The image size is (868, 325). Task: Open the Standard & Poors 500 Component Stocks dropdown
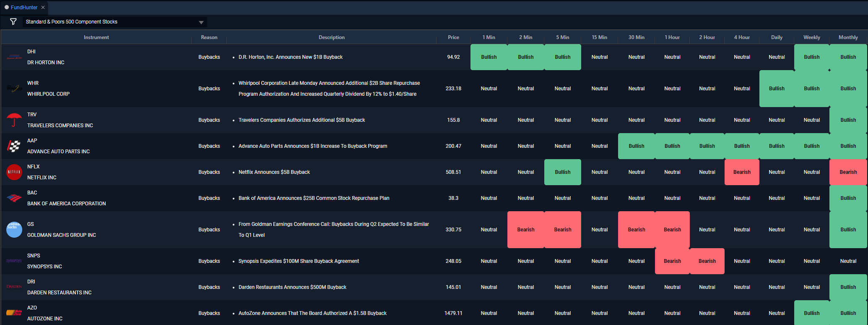(115, 22)
